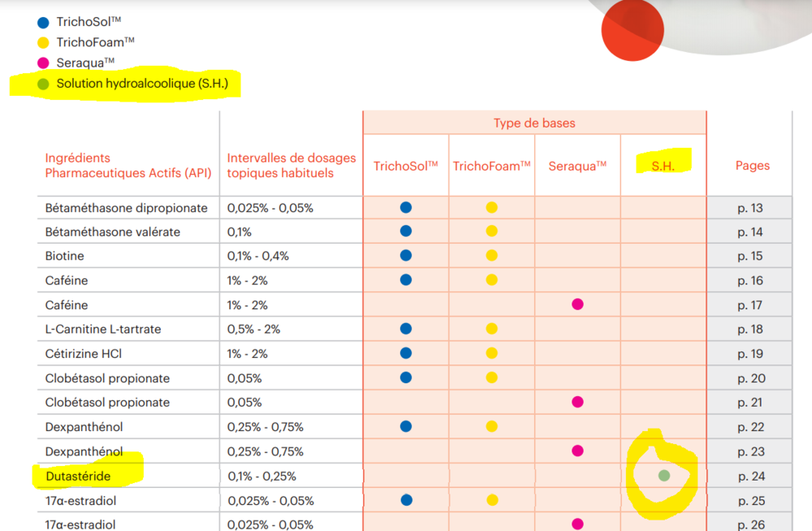Select the Pages column header

752,166
